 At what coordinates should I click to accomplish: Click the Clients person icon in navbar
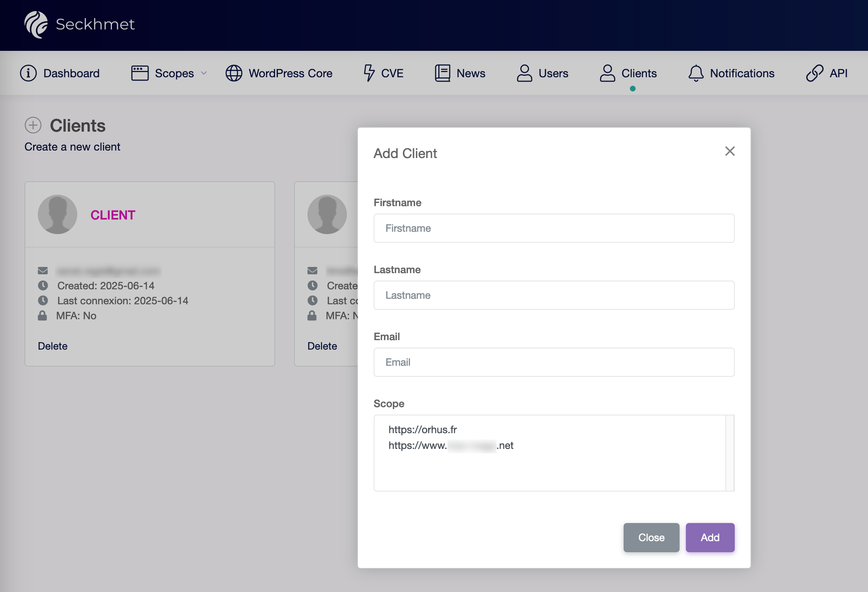(x=607, y=73)
